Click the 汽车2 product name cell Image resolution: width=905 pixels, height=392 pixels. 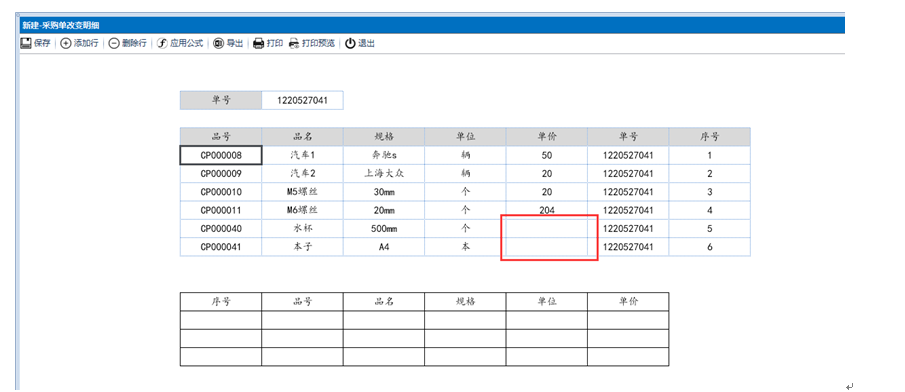pos(302,174)
